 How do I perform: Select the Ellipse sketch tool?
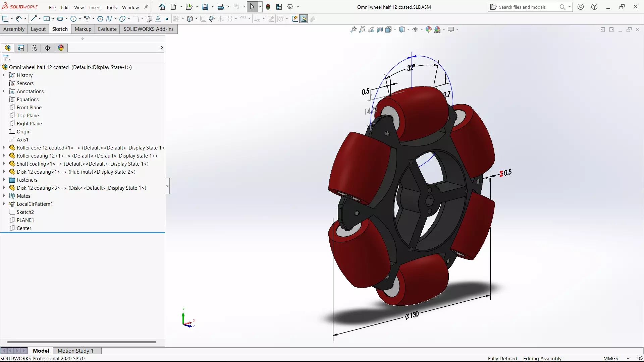pyautogui.click(x=122, y=19)
